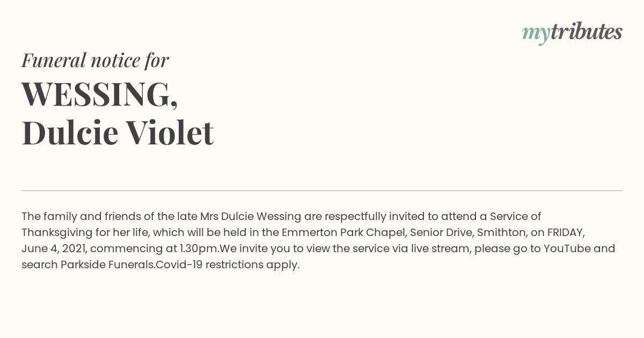Click 'tributes' part of the logo
The image size is (644, 338).
587,32
